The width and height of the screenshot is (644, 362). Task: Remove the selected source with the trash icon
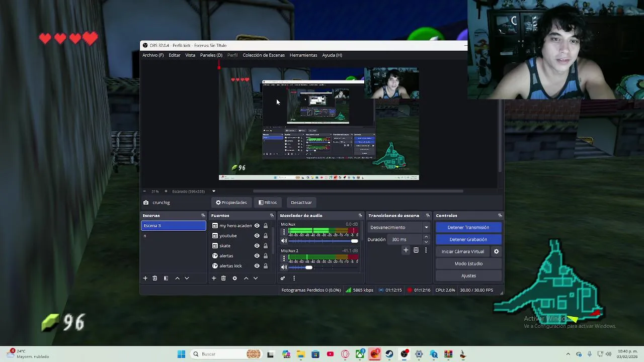223,278
